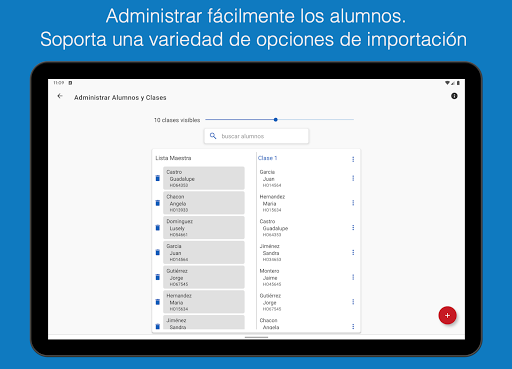
Task: Go back using the arrow icon
Action: click(60, 96)
